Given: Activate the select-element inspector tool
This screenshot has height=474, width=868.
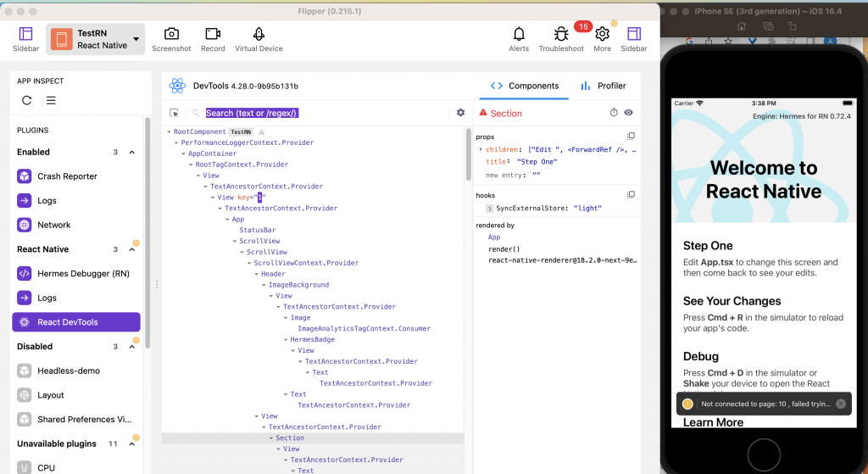Looking at the screenshot, I should pos(174,113).
